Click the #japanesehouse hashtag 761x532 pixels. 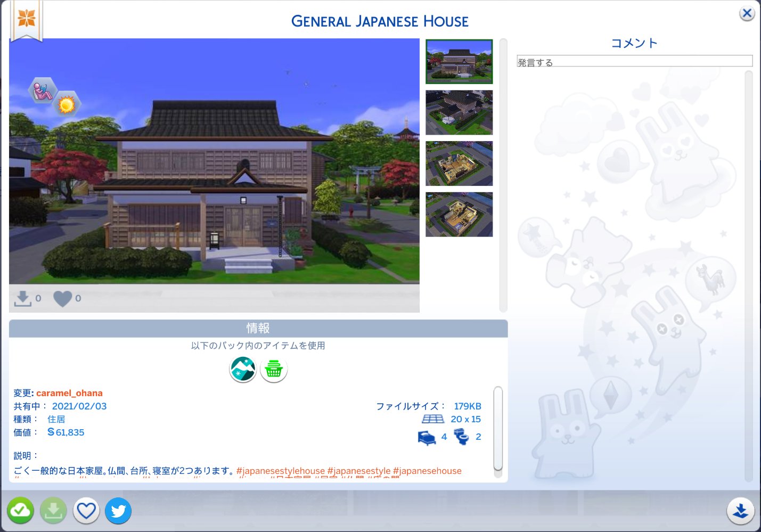(x=427, y=471)
